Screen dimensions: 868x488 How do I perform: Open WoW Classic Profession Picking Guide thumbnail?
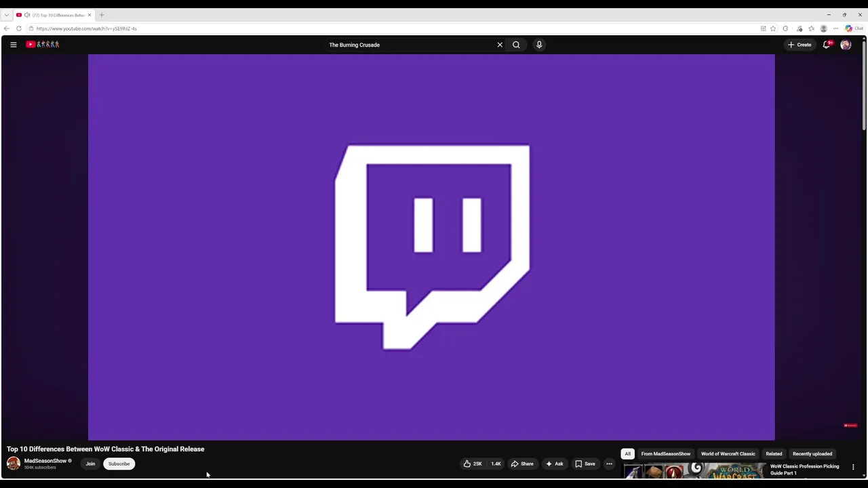point(694,472)
